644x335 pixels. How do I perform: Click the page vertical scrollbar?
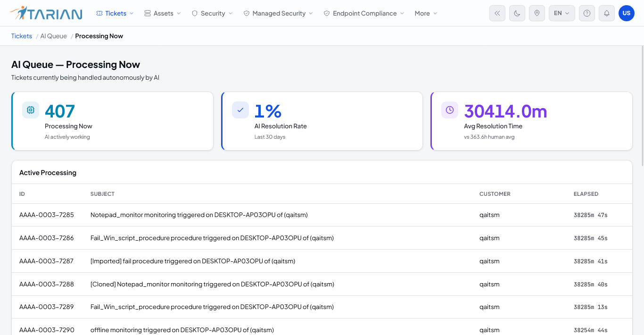(x=642, y=106)
